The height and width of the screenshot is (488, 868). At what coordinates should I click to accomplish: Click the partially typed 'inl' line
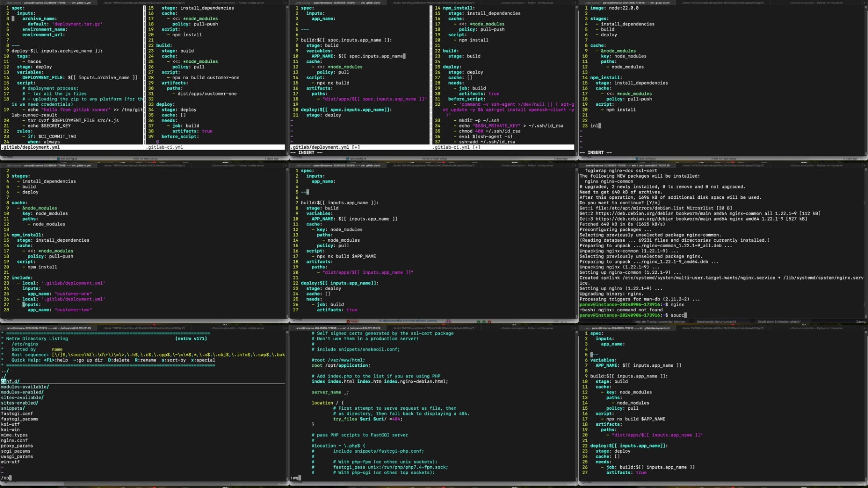coord(596,125)
